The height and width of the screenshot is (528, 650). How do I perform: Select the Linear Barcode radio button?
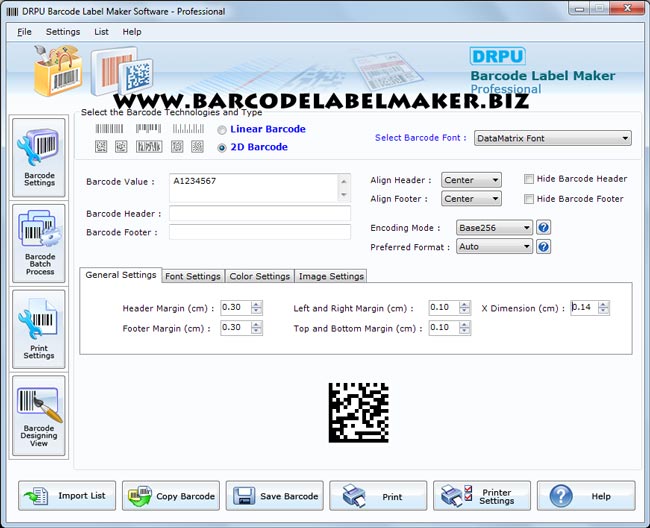pos(222,130)
